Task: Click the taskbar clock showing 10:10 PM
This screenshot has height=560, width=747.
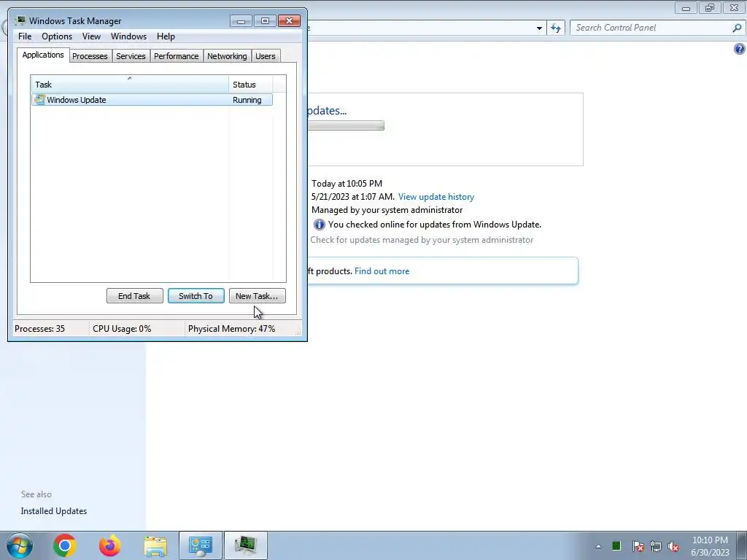Action: 710,546
